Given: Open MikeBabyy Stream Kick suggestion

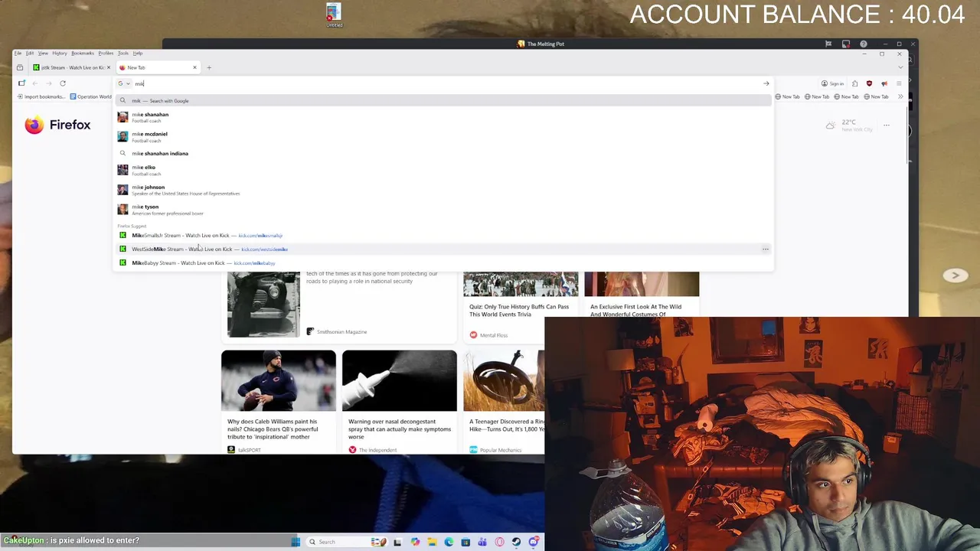Looking at the screenshot, I should [444, 263].
